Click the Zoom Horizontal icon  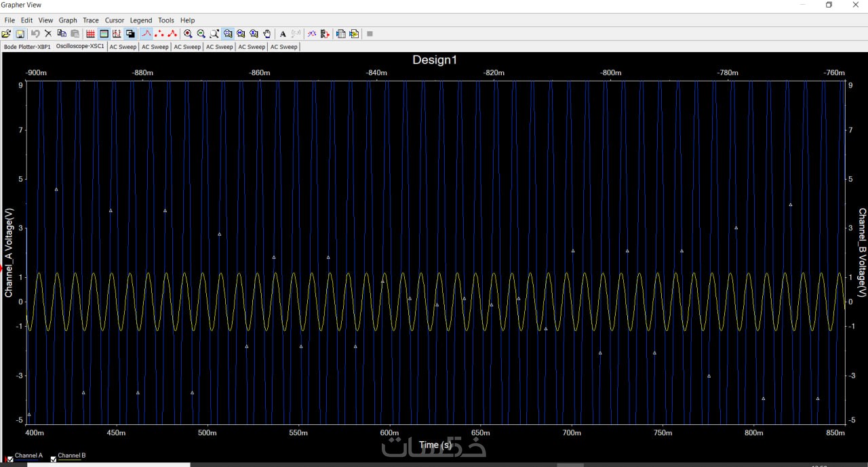241,33
